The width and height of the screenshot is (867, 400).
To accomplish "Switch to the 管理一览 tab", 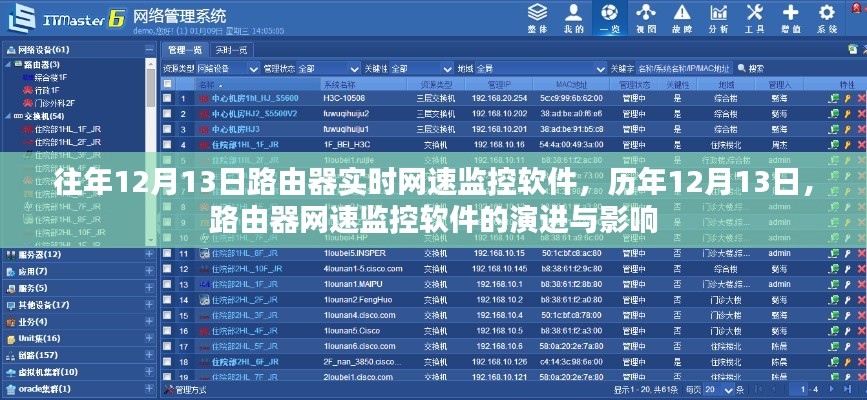I will pos(186,49).
